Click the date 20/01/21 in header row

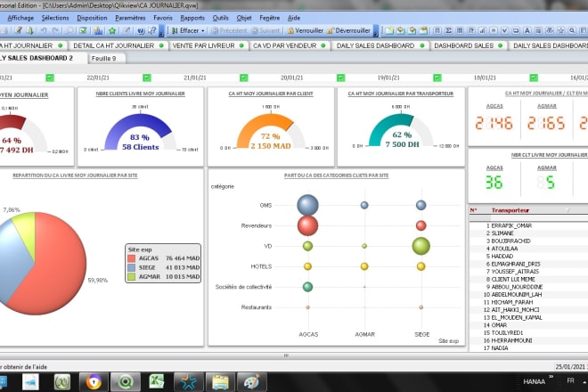pos(291,78)
